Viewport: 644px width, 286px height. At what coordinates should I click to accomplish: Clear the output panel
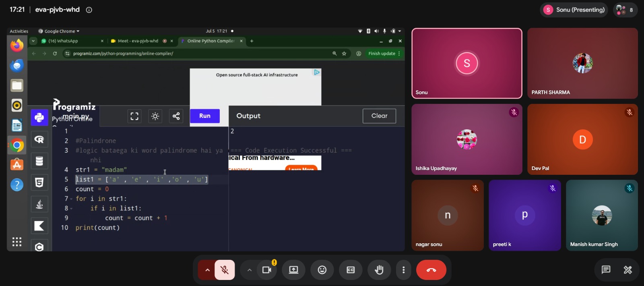pyautogui.click(x=379, y=116)
